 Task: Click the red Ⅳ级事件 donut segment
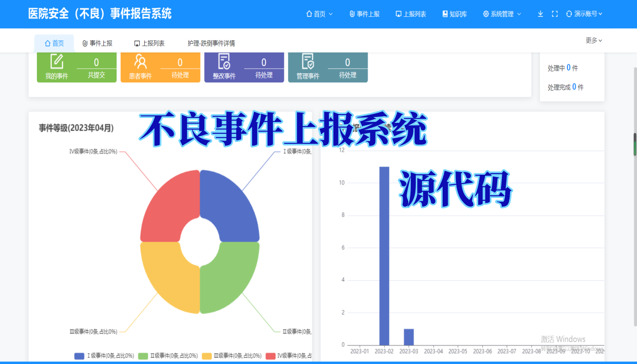click(170, 206)
